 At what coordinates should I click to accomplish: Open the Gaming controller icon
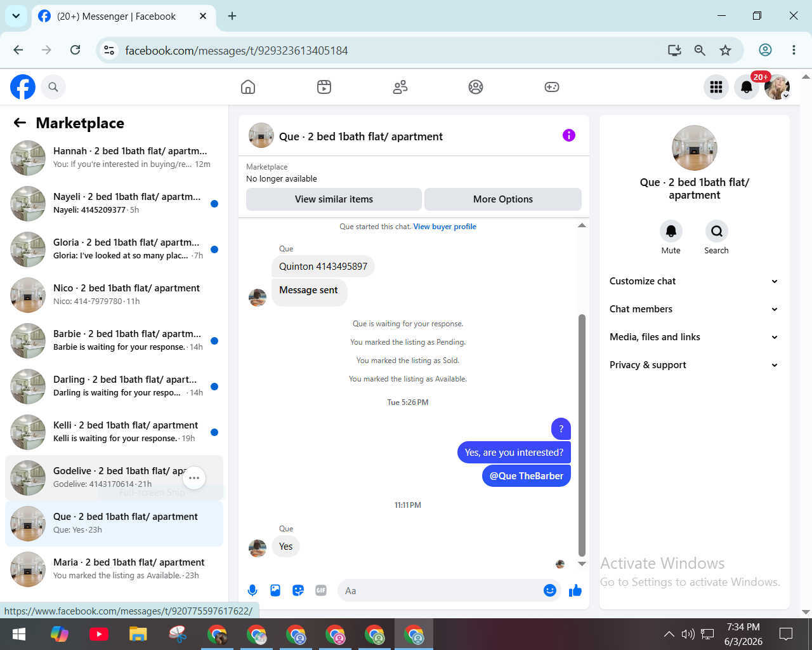[x=552, y=87]
